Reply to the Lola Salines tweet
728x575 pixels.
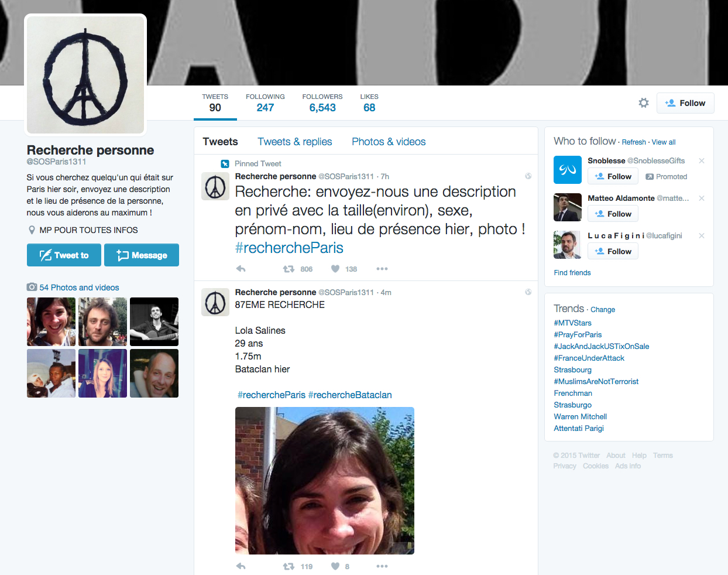click(241, 566)
